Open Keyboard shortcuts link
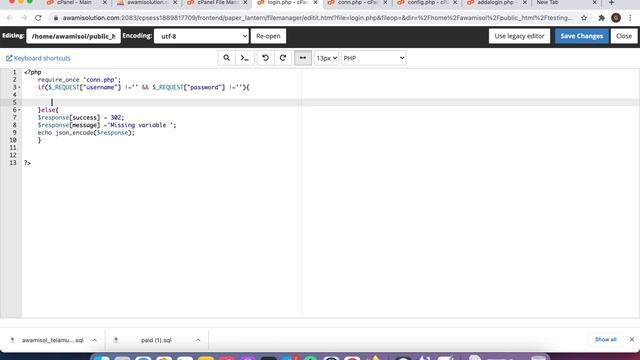 (38, 58)
